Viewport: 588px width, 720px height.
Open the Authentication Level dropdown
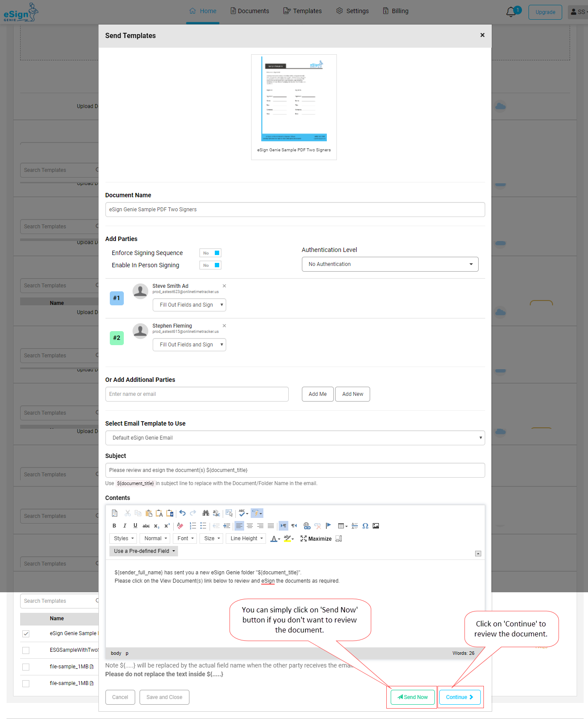pyautogui.click(x=390, y=264)
